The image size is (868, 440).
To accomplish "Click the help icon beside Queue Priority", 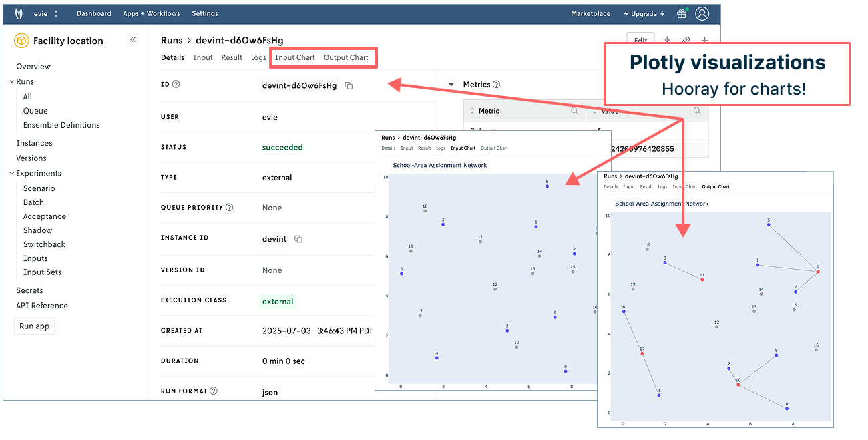I will 230,207.
